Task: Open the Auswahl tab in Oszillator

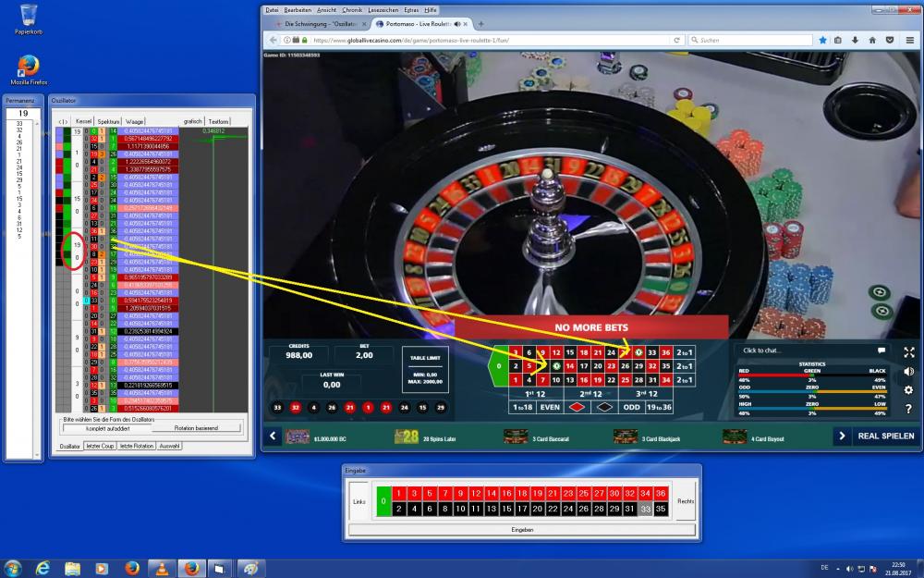Action: click(x=169, y=446)
